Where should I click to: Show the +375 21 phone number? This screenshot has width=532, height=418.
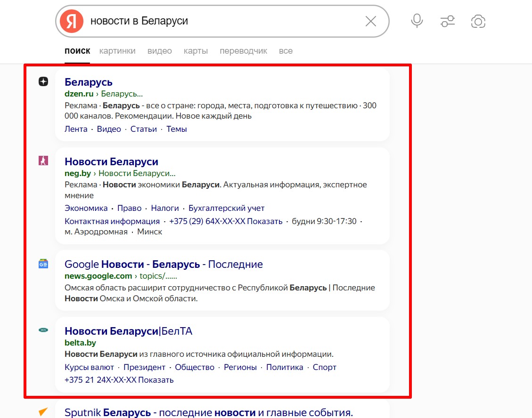tap(119, 380)
